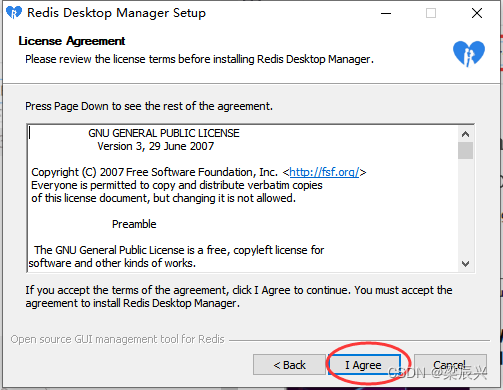Click the empty scrollbar track below thumb
The width and height of the screenshot is (503, 390).
pos(465,208)
